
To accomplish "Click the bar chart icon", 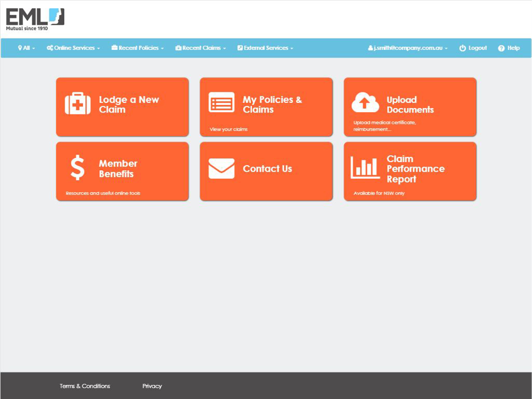I will click(x=365, y=168).
